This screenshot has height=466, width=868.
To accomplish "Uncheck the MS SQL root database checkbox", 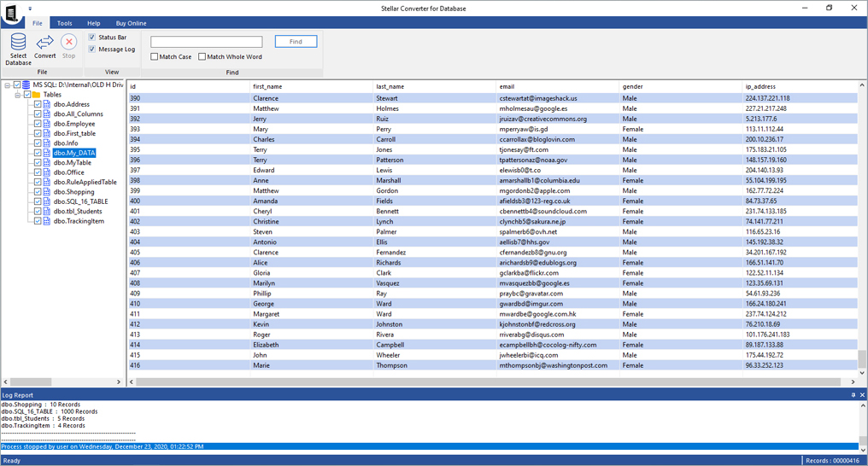I will pyautogui.click(x=17, y=84).
